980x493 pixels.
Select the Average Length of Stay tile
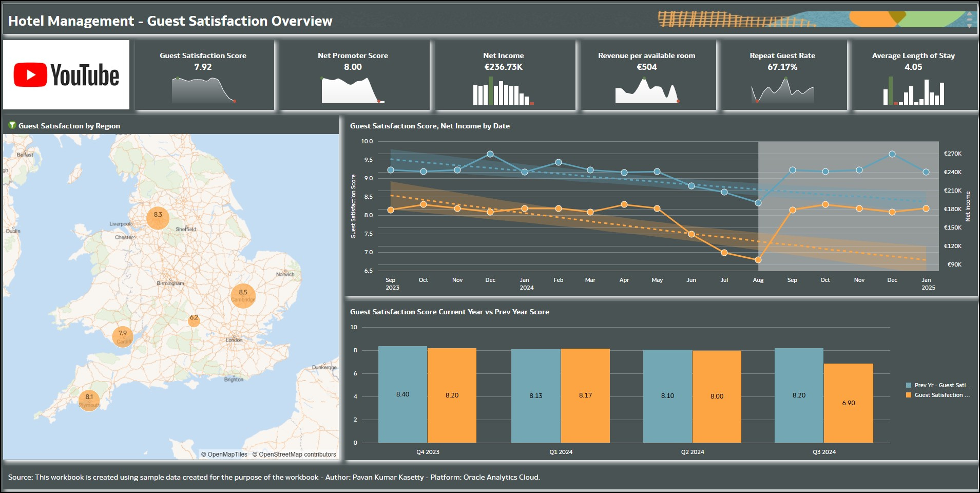tap(915, 75)
